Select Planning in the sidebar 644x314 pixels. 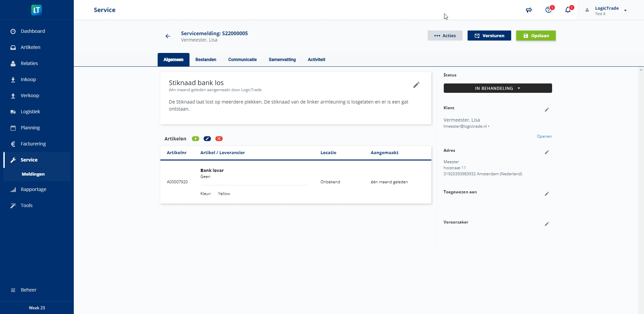[x=30, y=128]
